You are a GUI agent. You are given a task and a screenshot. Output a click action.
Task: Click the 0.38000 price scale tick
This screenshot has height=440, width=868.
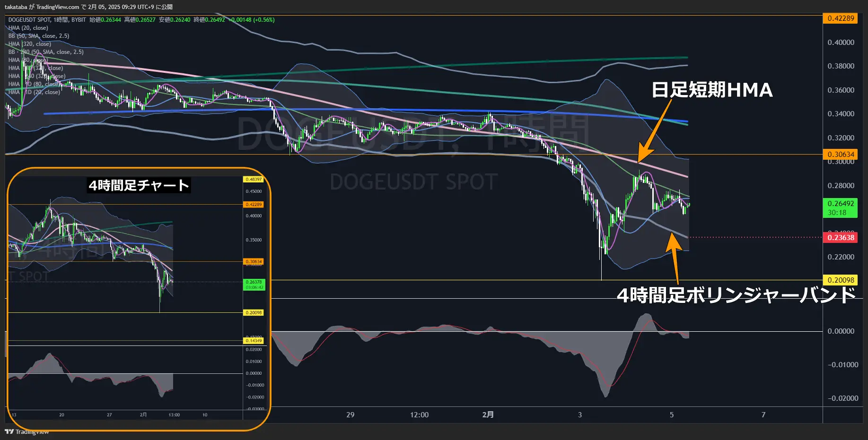[x=841, y=66]
